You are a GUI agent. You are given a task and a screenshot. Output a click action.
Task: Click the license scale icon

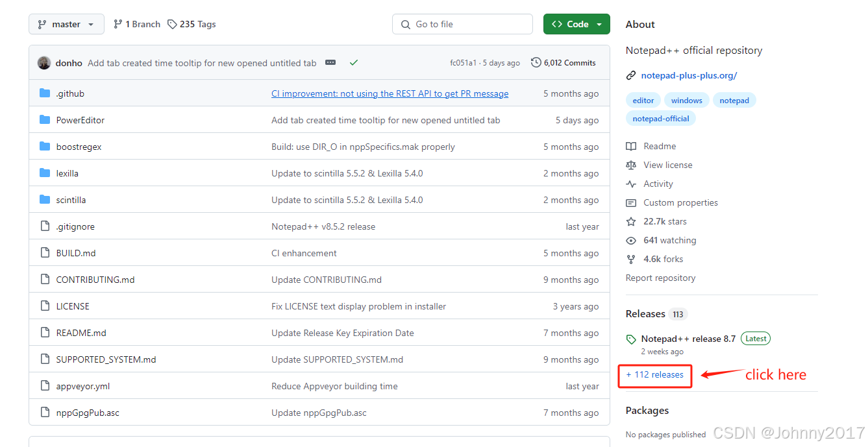631,165
